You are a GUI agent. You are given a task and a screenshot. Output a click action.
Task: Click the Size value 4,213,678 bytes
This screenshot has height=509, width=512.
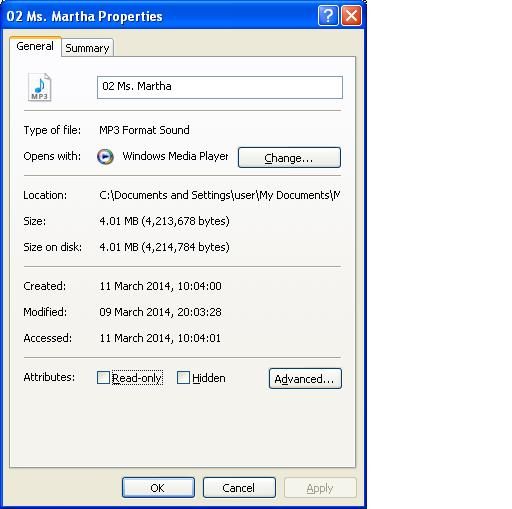[x=164, y=221]
